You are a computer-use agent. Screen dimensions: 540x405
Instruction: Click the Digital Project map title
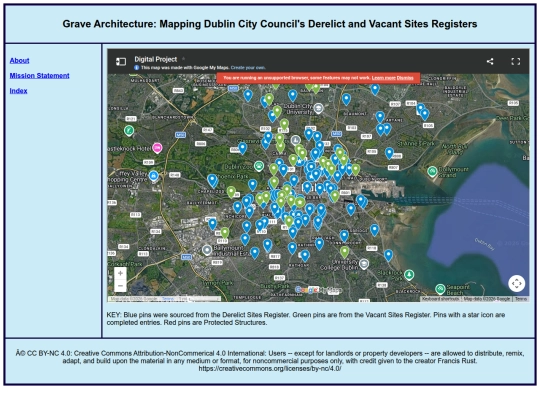(x=156, y=59)
